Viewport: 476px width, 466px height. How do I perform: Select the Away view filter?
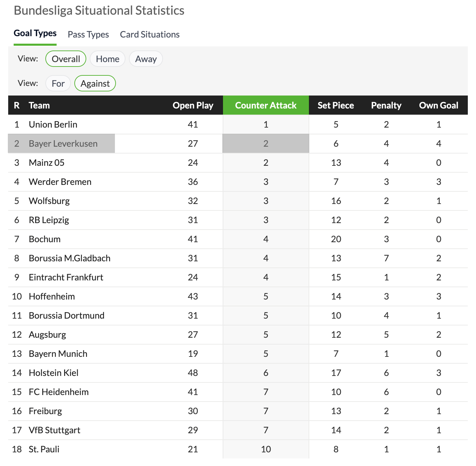pyautogui.click(x=146, y=59)
